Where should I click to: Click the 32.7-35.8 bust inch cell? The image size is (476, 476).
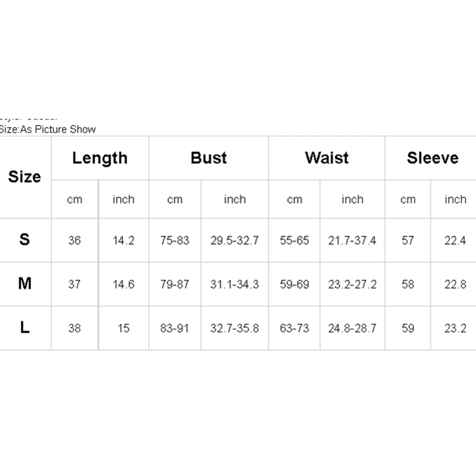click(234, 328)
